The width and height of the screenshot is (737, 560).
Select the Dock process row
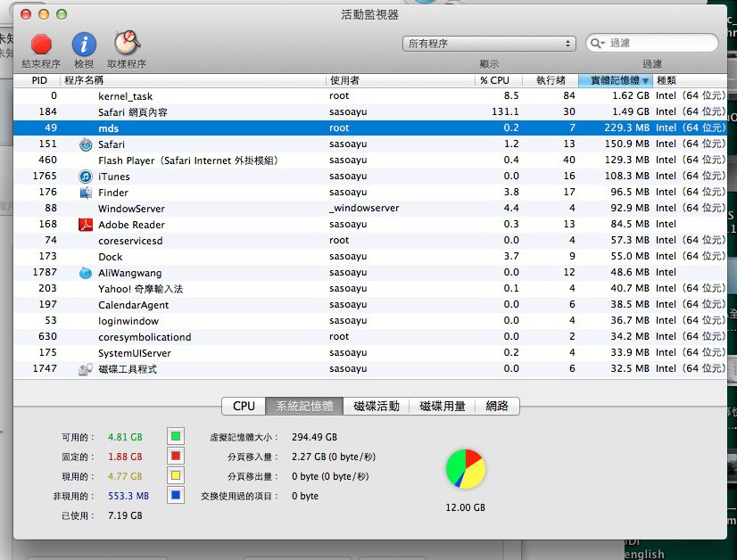pyautogui.click(x=370, y=257)
